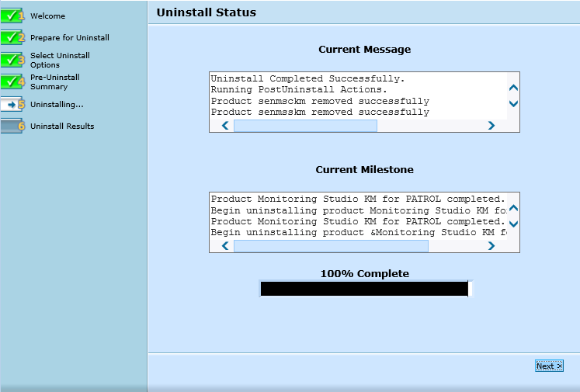Click the 100% Complete progress bar
The width and height of the screenshot is (580, 392).
click(365, 289)
